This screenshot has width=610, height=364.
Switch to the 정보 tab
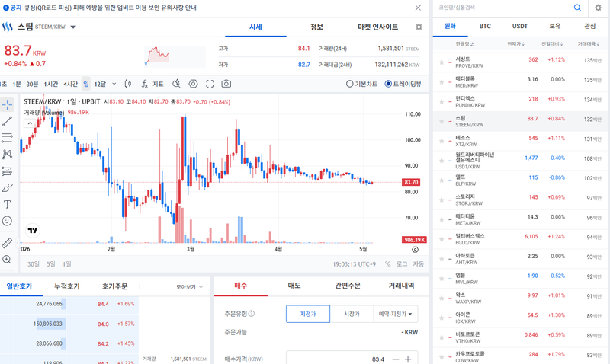[x=316, y=27]
